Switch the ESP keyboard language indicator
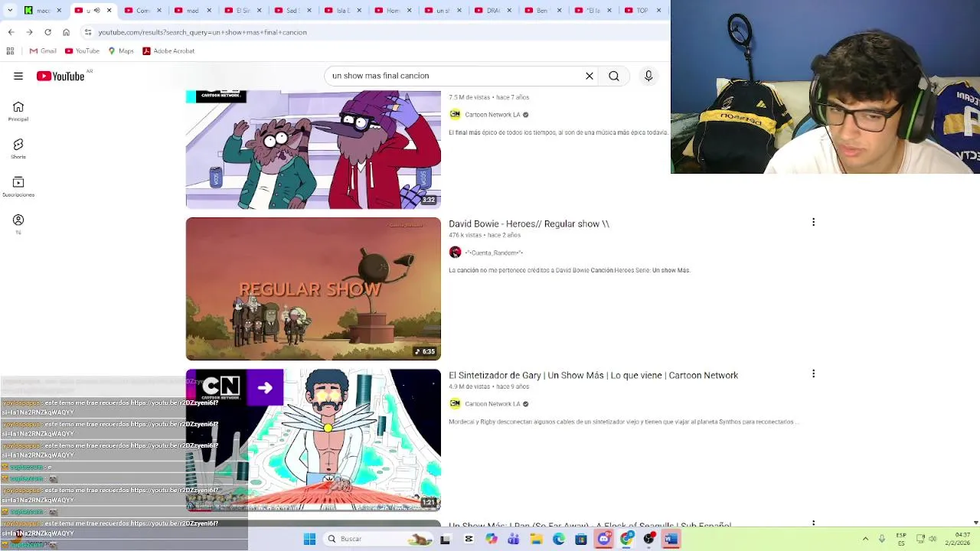The height and width of the screenshot is (551, 980). coord(901,539)
